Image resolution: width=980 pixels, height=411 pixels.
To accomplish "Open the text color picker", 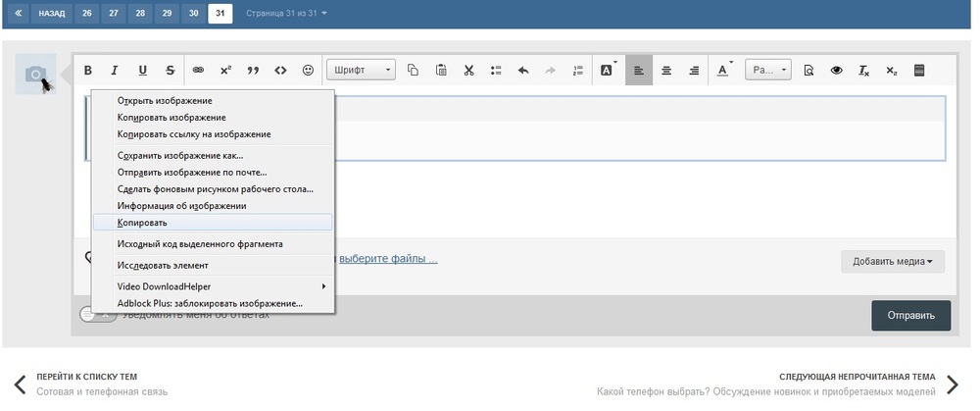I will 723,71.
